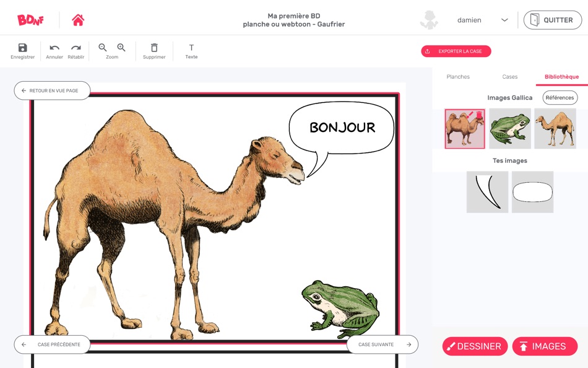
Task: Switch to the Cases tab
Action: click(509, 76)
